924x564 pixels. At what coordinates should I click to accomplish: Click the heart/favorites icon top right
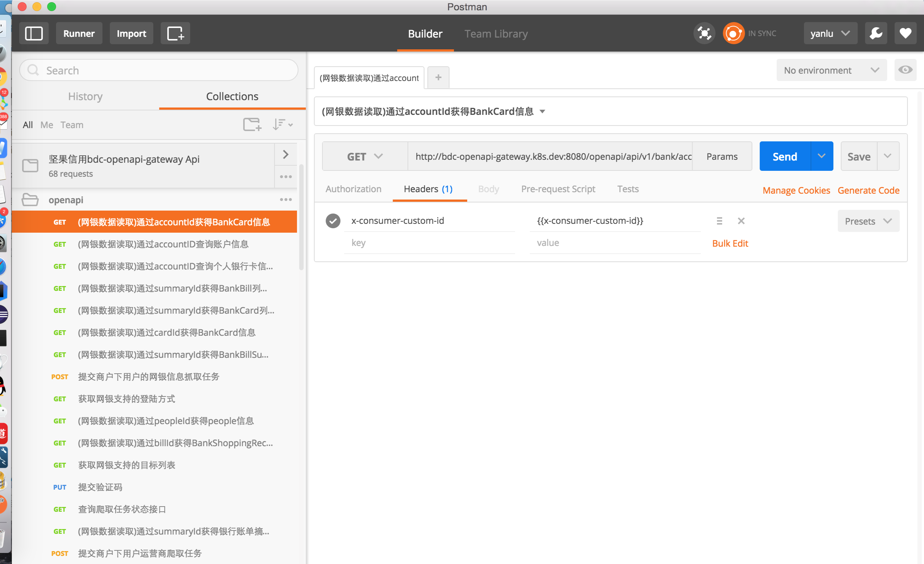906,33
